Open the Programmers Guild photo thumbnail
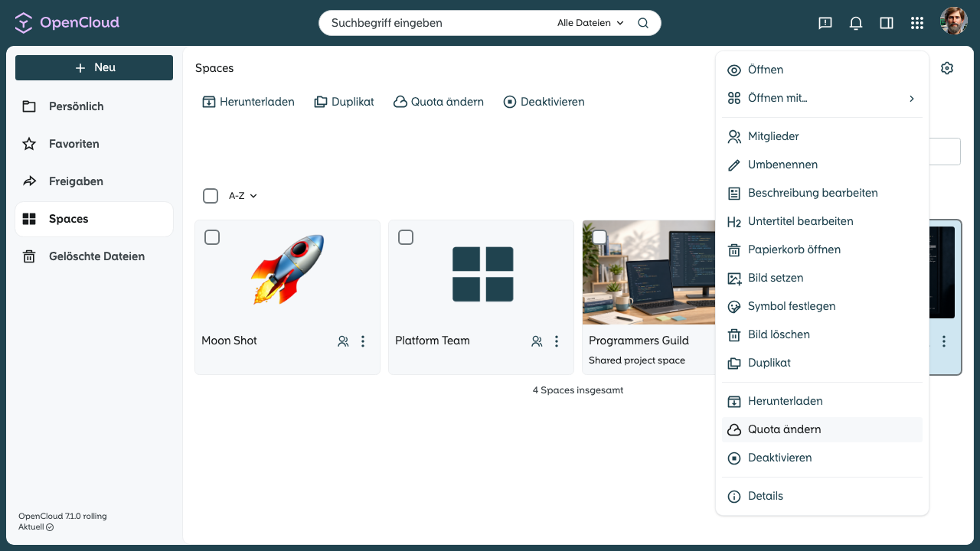 pyautogui.click(x=649, y=272)
